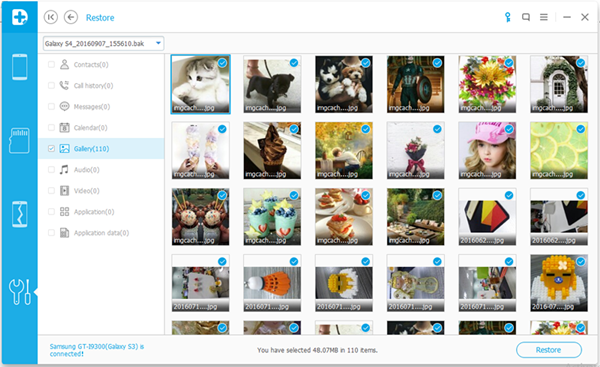Tick the Call history(0) checkbox
The height and width of the screenshot is (367, 600).
(x=51, y=85)
